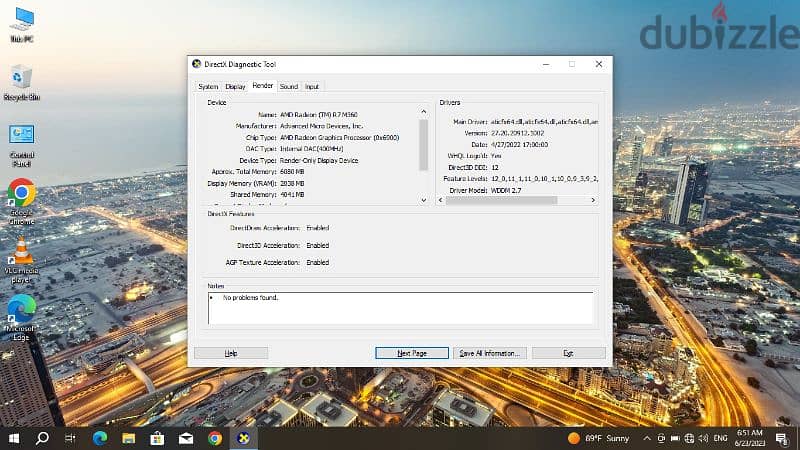Open Chrome from the taskbar
Screen dimensions: 800x450
[215, 438]
